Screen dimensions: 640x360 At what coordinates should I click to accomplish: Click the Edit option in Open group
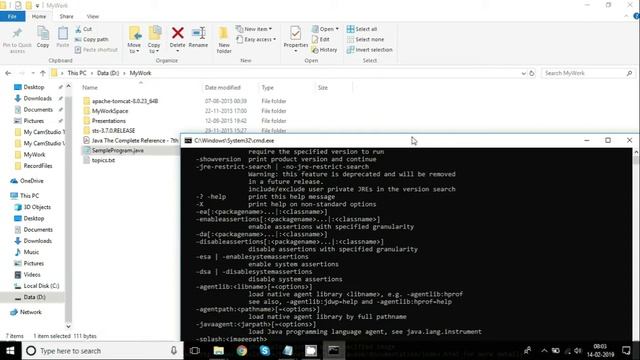coord(321,39)
